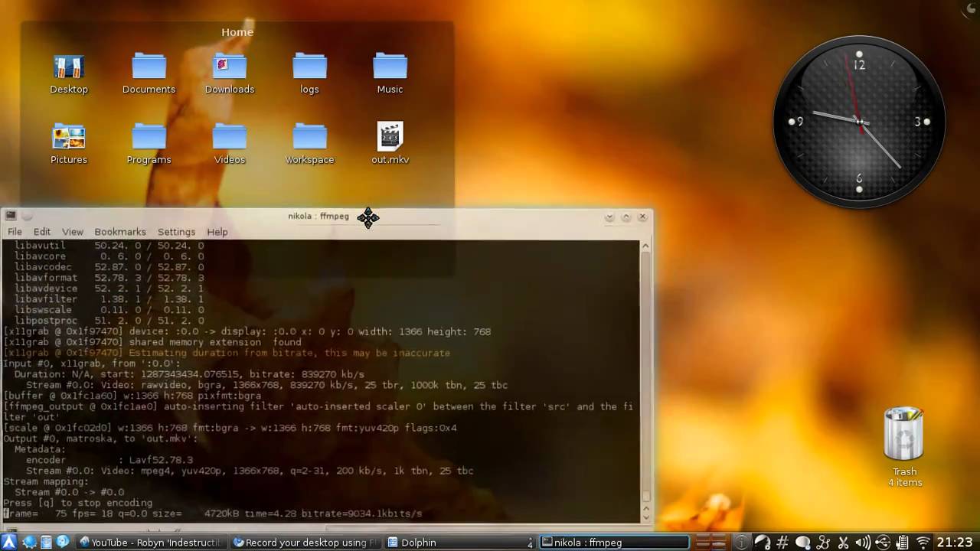
Task: Launch the file manager quick-launch icon
Action: (46, 543)
